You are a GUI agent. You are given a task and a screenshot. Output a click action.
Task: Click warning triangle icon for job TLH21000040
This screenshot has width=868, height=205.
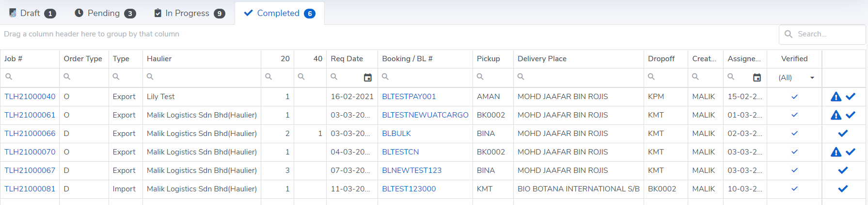[836, 97]
